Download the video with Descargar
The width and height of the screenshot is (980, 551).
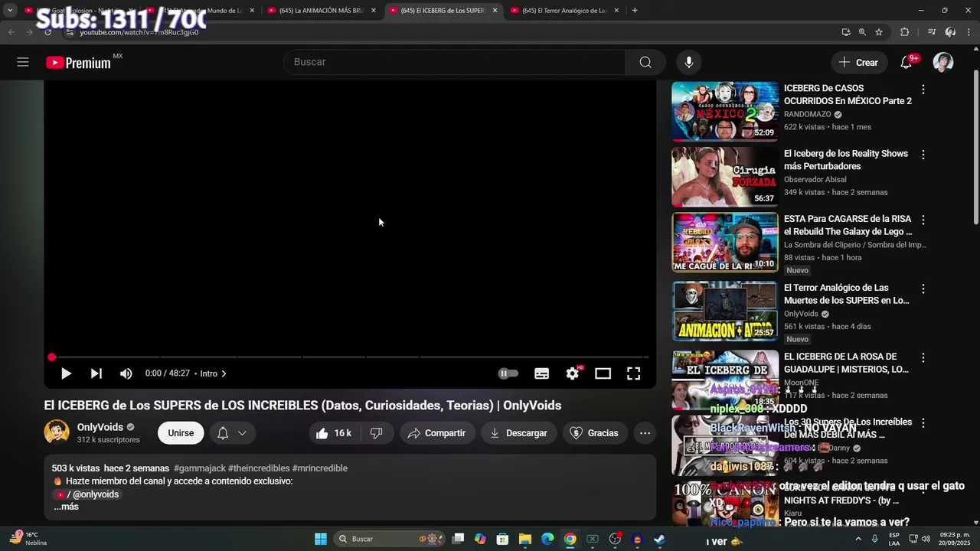coord(518,433)
